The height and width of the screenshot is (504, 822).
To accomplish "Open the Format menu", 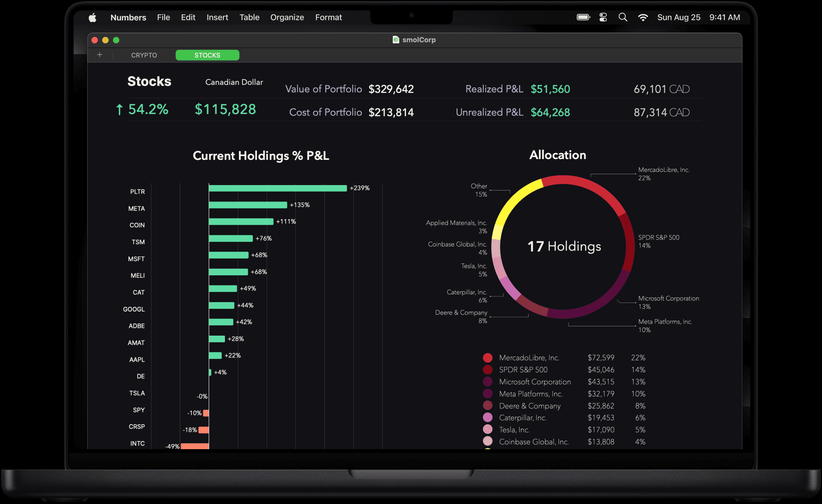I will (x=328, y=17).
